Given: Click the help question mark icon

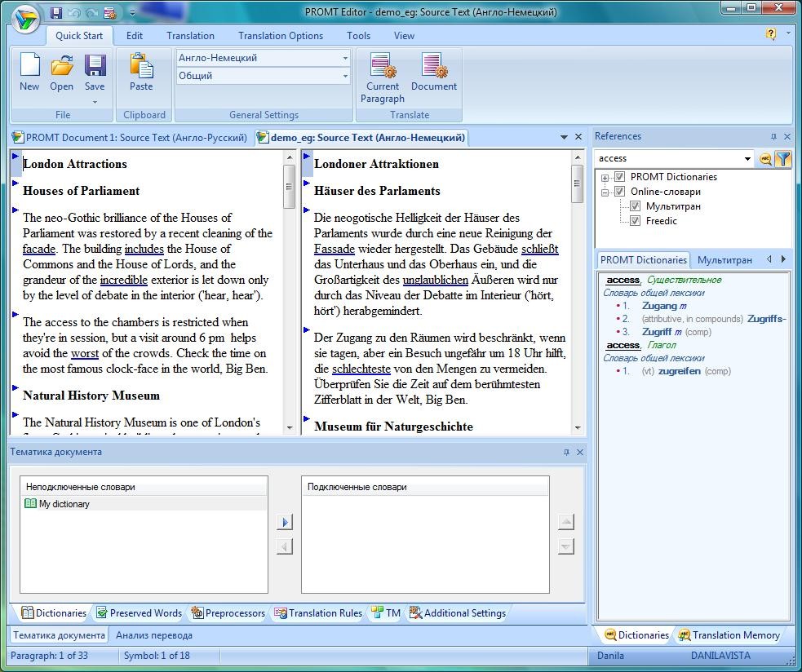Looking at the screenshot, I should point(770,34).
